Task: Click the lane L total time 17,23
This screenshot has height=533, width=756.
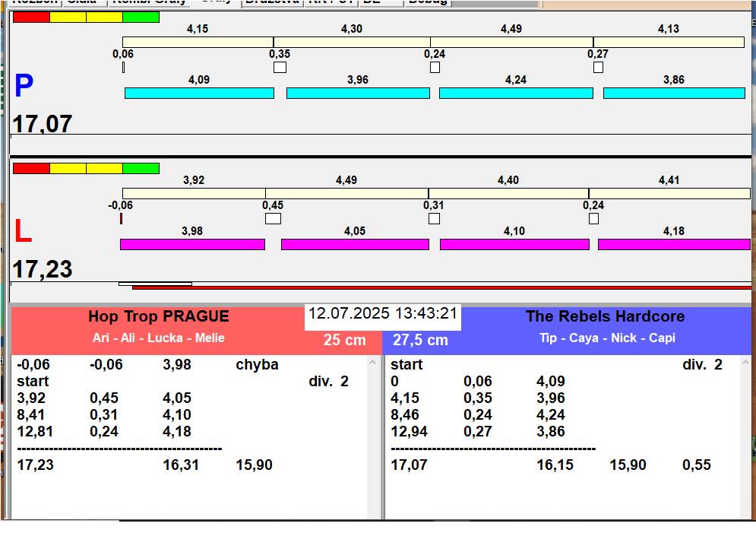Action: click(42, 269)
